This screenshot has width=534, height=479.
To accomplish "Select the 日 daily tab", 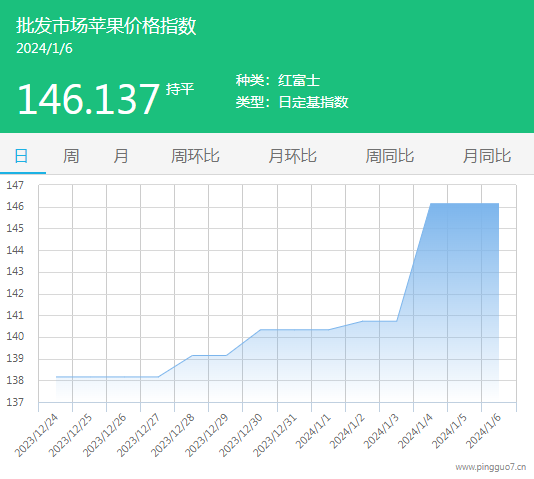I will pyautogui.click(x=21, y=156).
